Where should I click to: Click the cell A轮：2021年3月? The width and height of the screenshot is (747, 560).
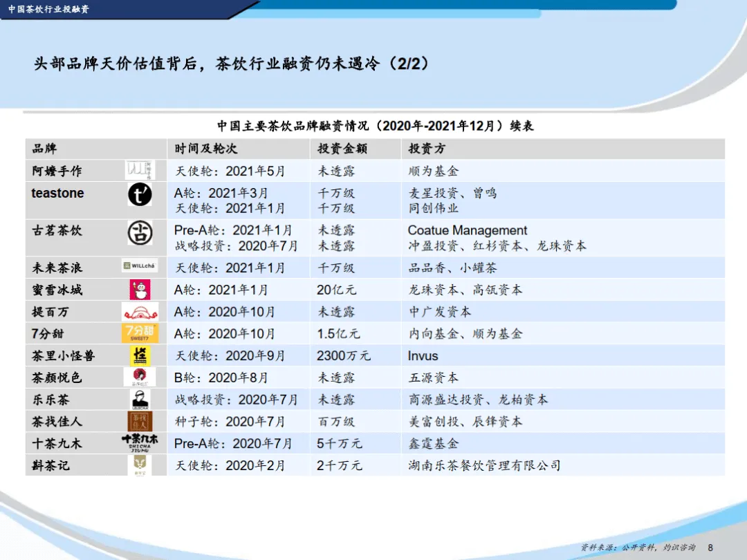[221, 193]
